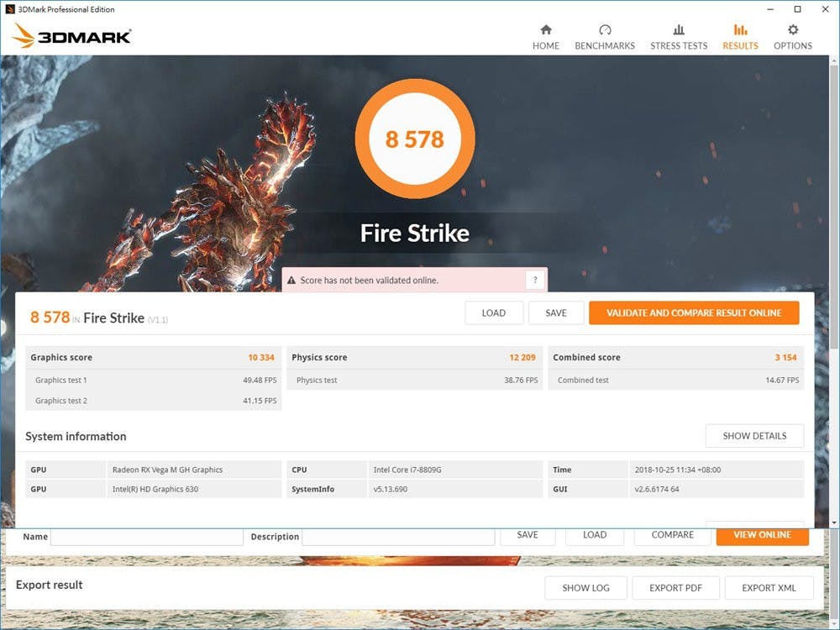Viewport: 840px width, 630px height.
Task: Click Show Details for system information
Action: coord(754,436)
